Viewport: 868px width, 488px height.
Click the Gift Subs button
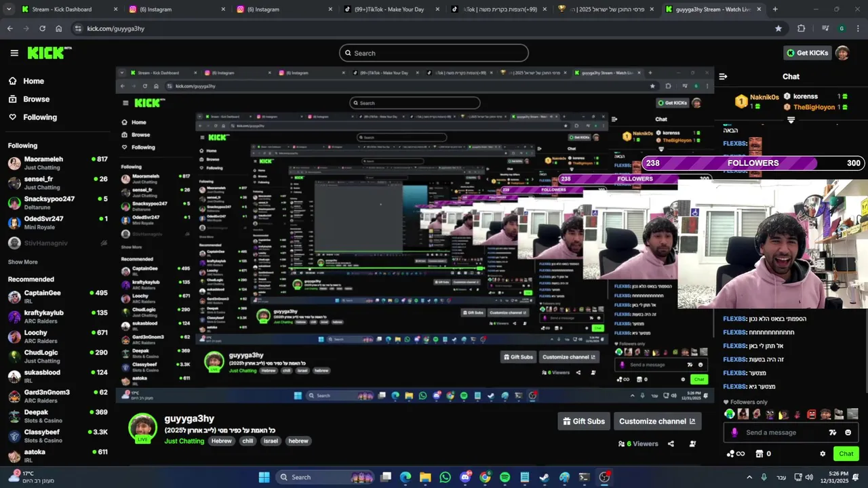[584, 421]
